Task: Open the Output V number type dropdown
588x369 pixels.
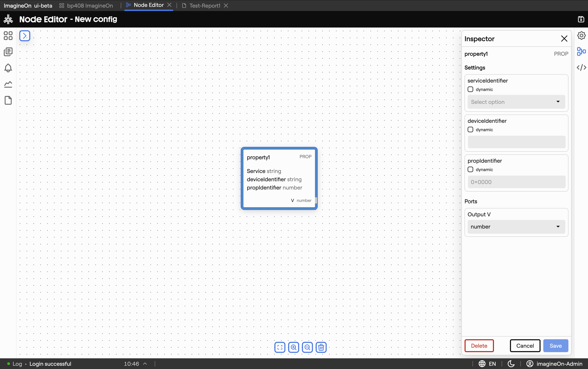Action: pyautogui.click(x=516, y=227)
